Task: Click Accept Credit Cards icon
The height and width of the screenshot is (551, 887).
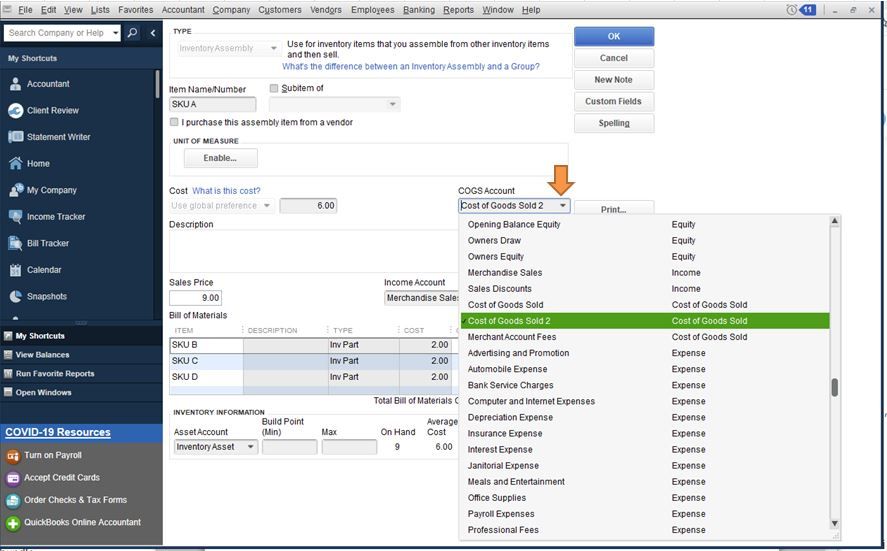Action: tap(13, 478)
